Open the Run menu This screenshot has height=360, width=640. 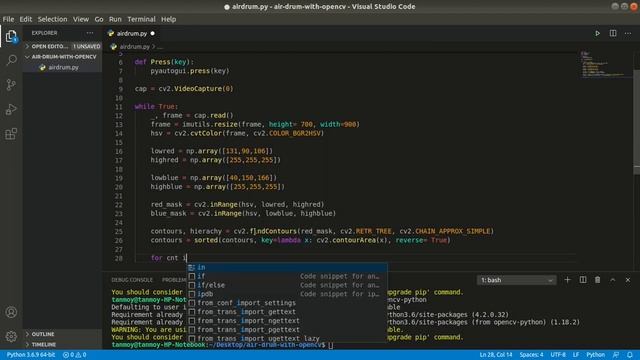click(x=115, y=19)
